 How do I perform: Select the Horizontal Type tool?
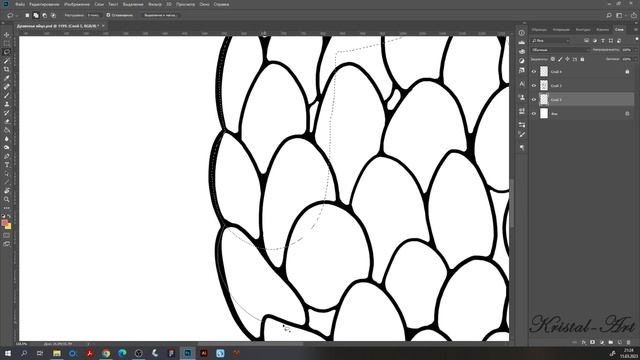[7, 164]
